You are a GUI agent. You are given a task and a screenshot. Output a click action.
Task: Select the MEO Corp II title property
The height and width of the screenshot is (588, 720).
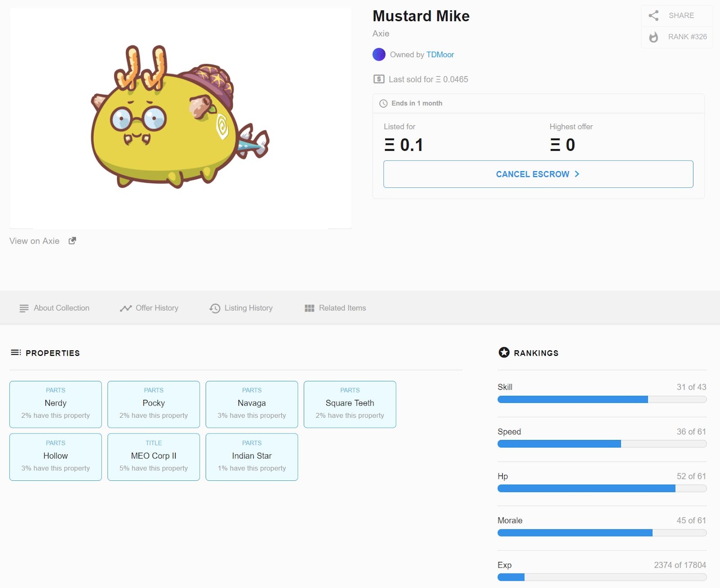click(x=154, y=457)
